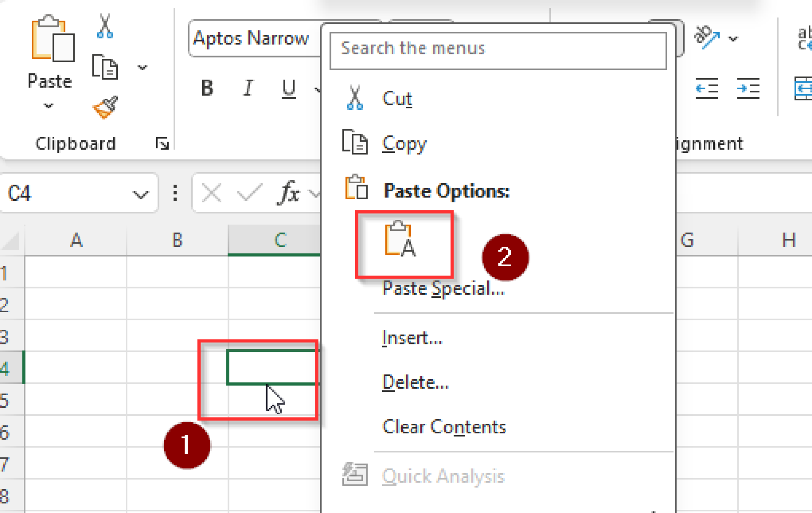Toggle Underline formatting in the ribbon
This screenshot has width=812, height=513.
pos(289,88)
